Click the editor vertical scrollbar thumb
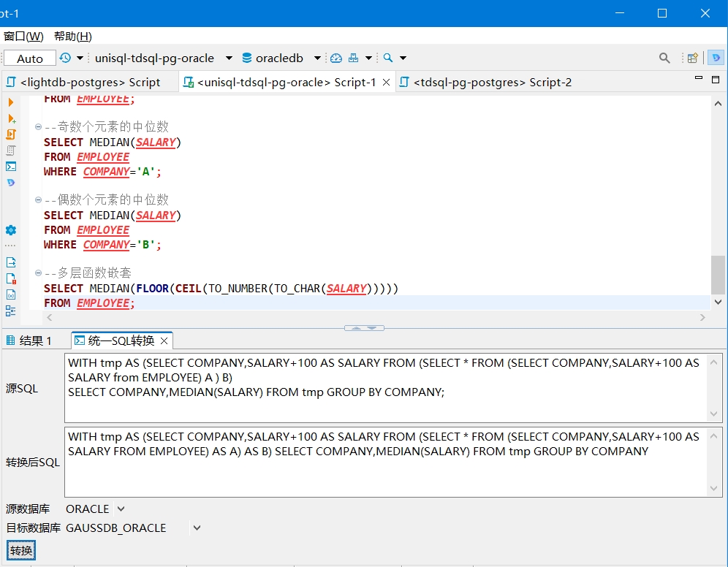Viewport: 728px width, 567px height. click(x=718, y=274)
